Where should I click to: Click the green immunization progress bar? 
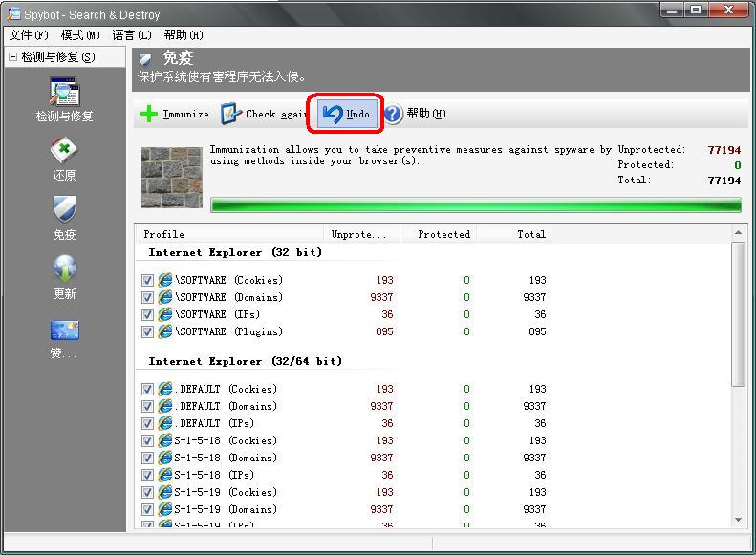tap(476, 204)
